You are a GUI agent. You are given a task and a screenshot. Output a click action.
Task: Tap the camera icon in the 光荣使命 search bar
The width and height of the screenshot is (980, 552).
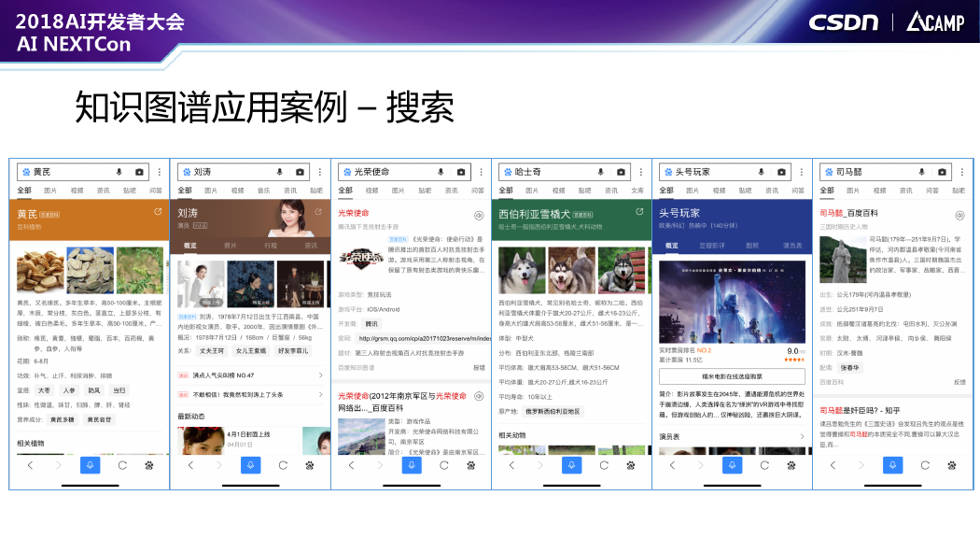pos(461,172)
